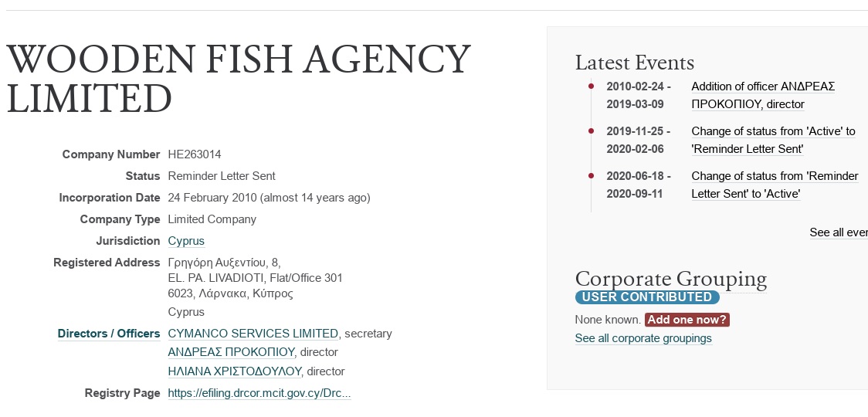This screenshot has width=868, height=417.
Task: Click timeline dot for 2019-11-25 event
Action: coord(591,131)
